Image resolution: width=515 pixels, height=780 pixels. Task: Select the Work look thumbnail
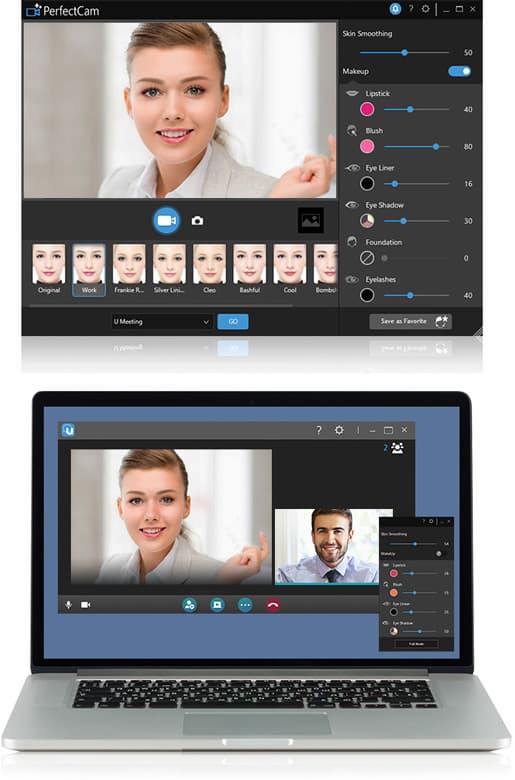pos(89,269)
